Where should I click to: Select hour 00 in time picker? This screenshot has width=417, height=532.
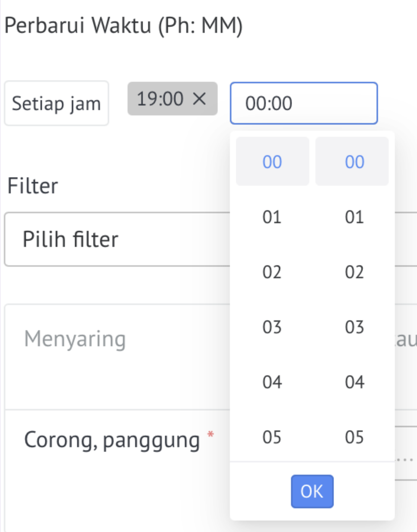[272, 162]
